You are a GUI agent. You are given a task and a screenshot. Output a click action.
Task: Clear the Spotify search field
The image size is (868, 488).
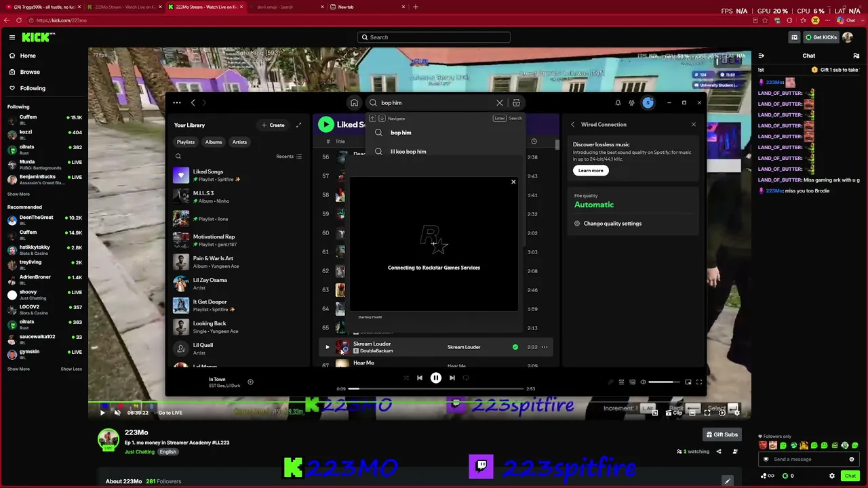tap(500, 103)
